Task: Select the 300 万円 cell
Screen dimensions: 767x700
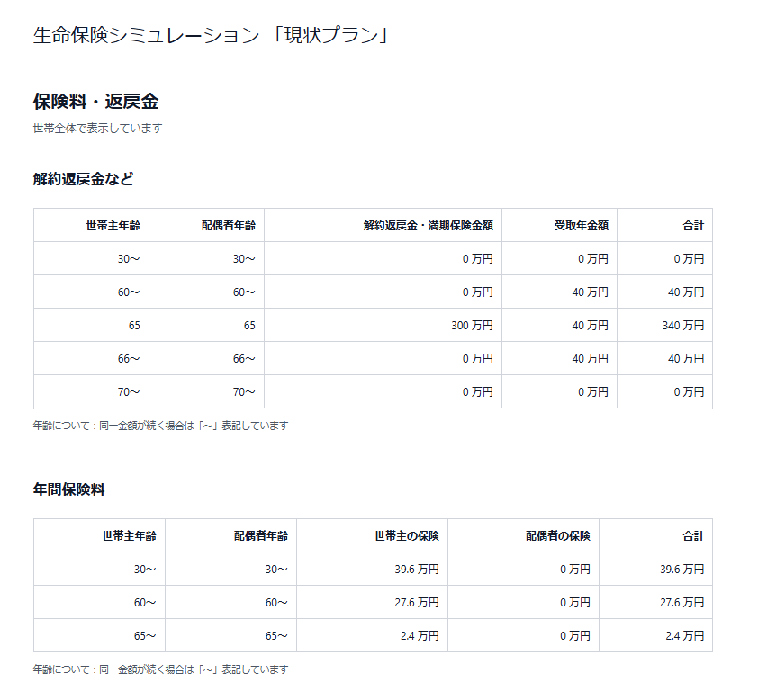Action: click(472, 325)
